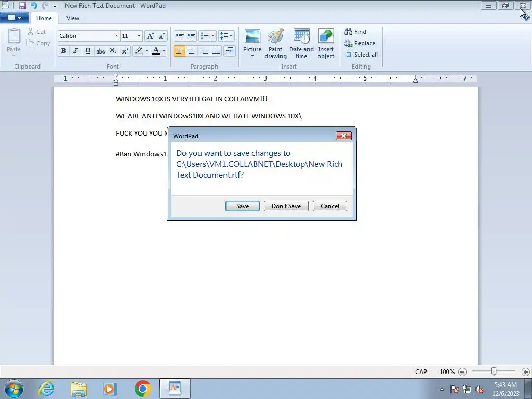The width and height of the screenshot is (532, 399).
Task: Click the Shrink font button
Action: click(x=162, y=36)
